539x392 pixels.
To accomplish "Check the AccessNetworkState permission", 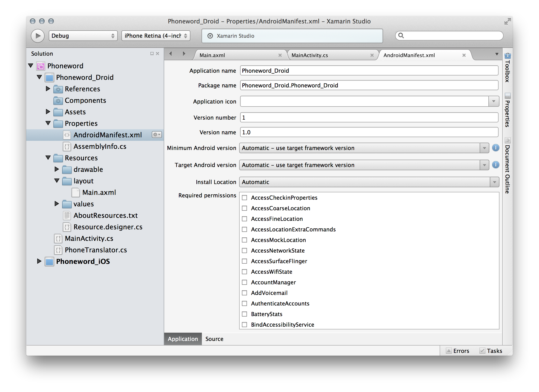I will click(244, 251).
